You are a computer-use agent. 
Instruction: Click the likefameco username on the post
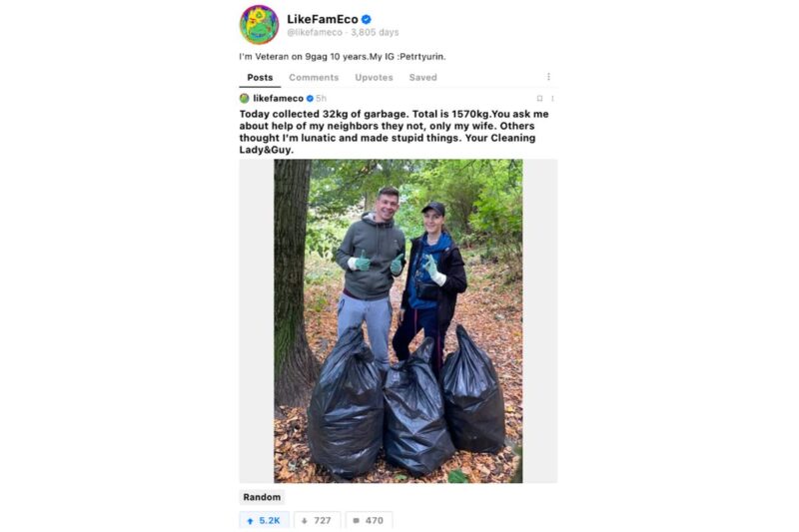[279, 98]
